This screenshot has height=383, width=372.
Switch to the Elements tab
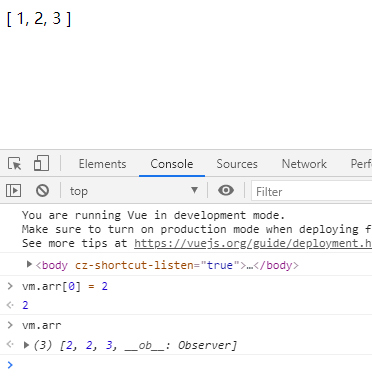click(102, 164)
